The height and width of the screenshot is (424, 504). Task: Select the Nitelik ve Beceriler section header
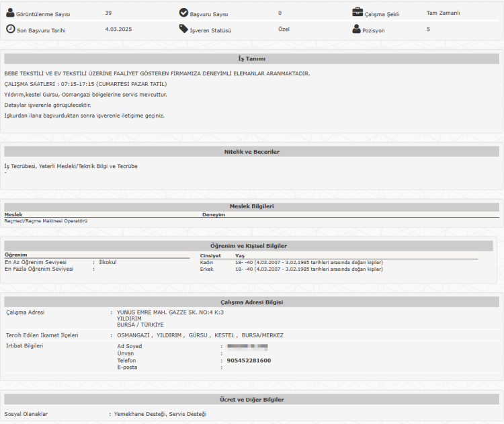tap(251, 152)
